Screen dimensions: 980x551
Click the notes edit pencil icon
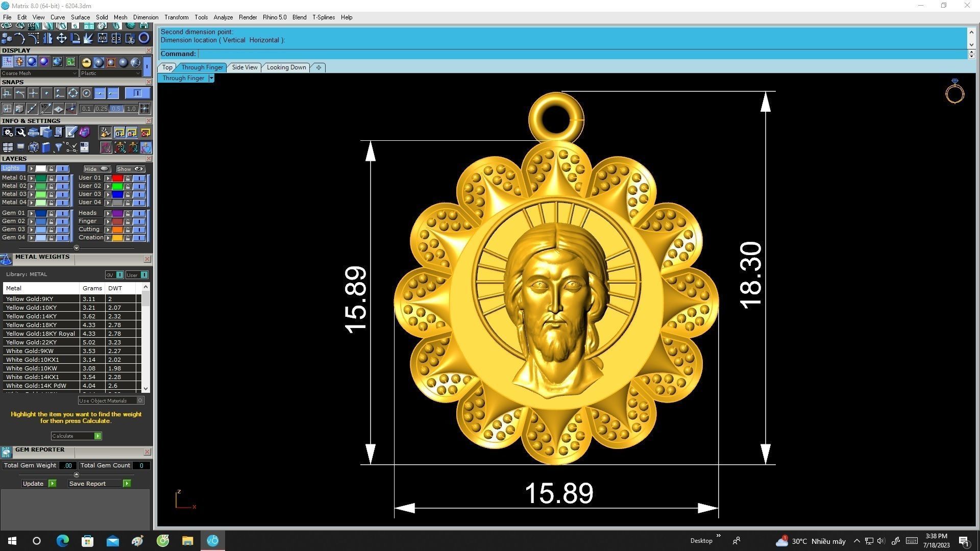(x=71, y=132)
